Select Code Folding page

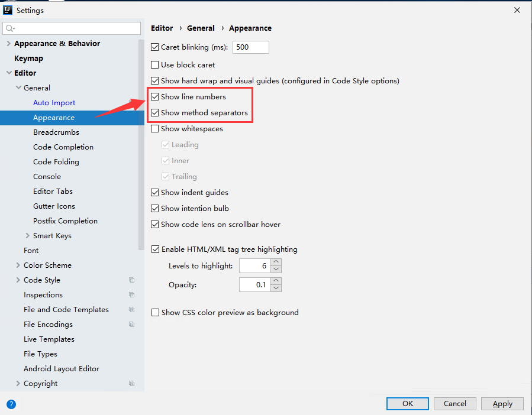point(56,162)
